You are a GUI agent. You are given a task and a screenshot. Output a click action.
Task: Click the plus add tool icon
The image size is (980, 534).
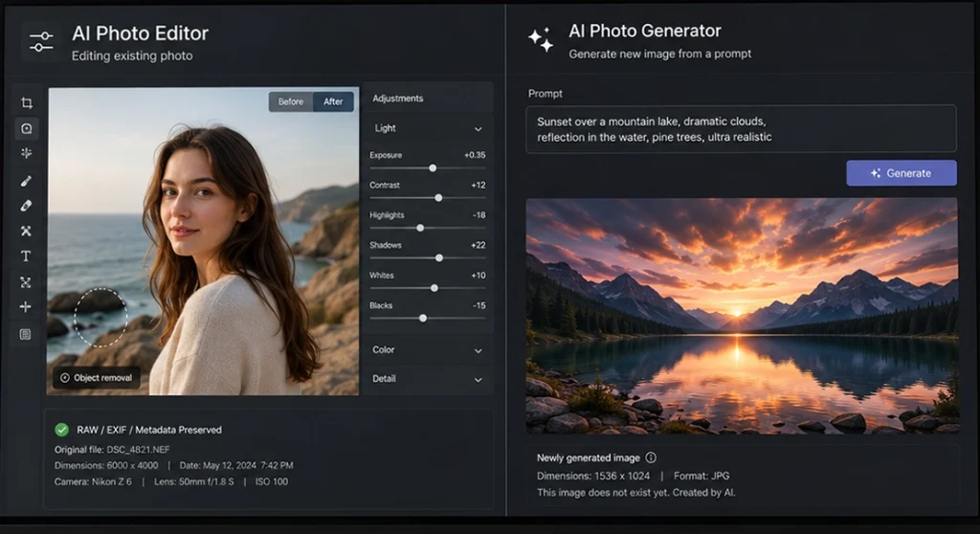[x=26, y=306]
